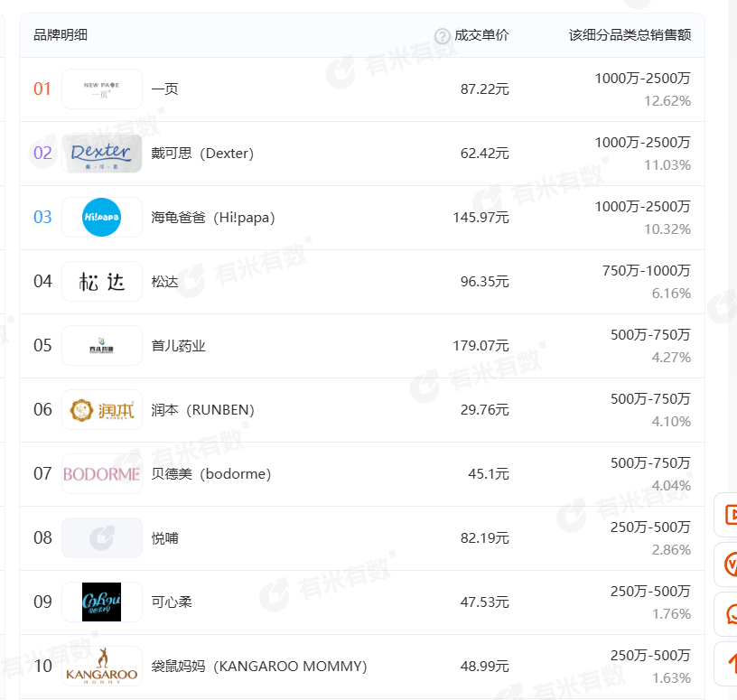The height and width of the screenshot is (700, 737).
Task: Click the placeholder logo for 悦哺
Action: coord(102,537)
